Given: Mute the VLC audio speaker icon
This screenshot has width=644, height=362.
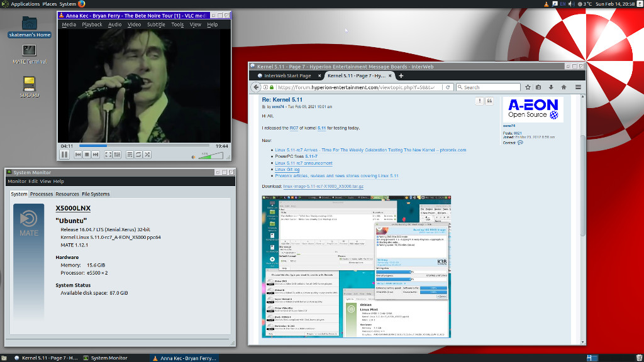Looking at the screenshot, I should (194, 156).
